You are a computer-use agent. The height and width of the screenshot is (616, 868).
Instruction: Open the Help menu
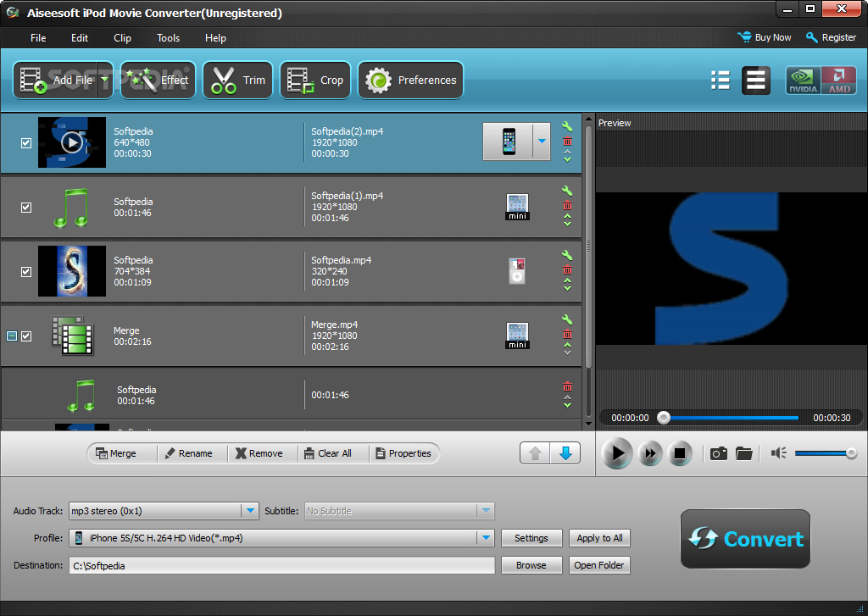pyautogui.click(x=215, y=37)
